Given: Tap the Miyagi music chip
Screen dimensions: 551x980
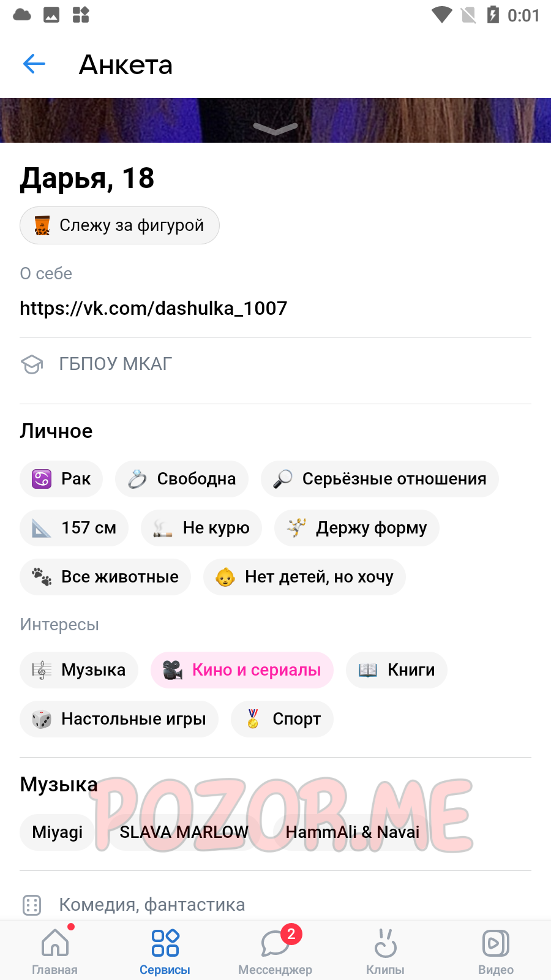Looking at the screenshot, I should [57, 832].
